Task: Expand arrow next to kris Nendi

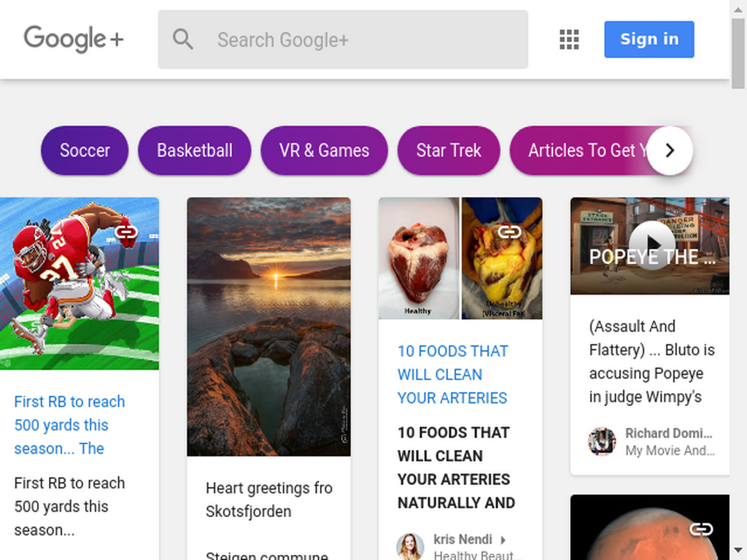Action: 503,540
